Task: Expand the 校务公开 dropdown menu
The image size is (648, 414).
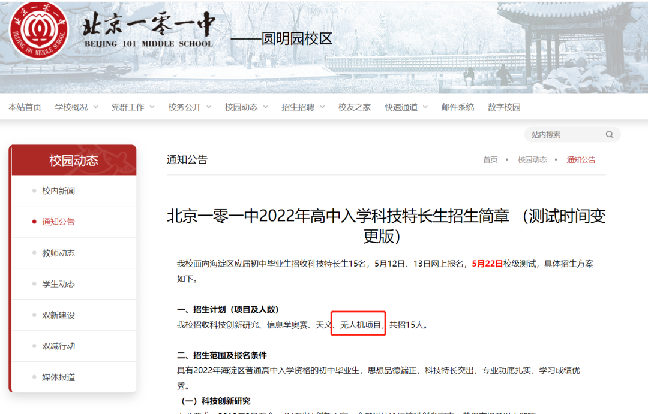Action: point(191,107)
